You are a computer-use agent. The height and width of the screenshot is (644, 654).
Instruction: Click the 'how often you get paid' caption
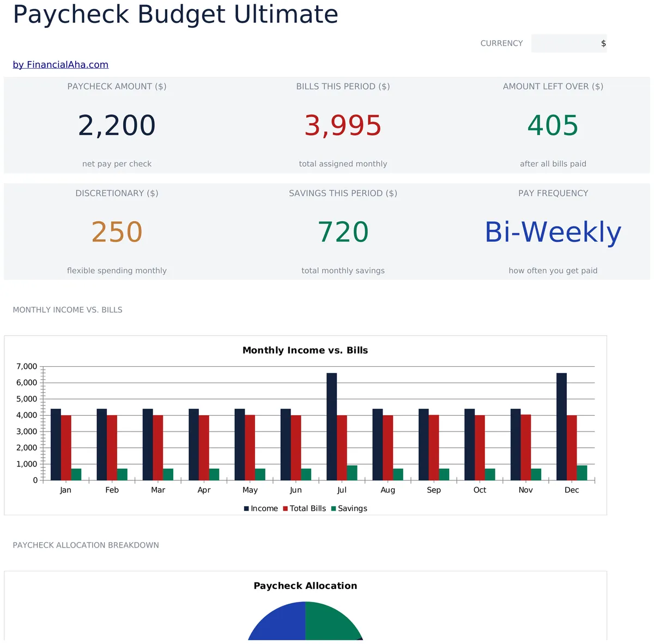[x=553, y=271]
